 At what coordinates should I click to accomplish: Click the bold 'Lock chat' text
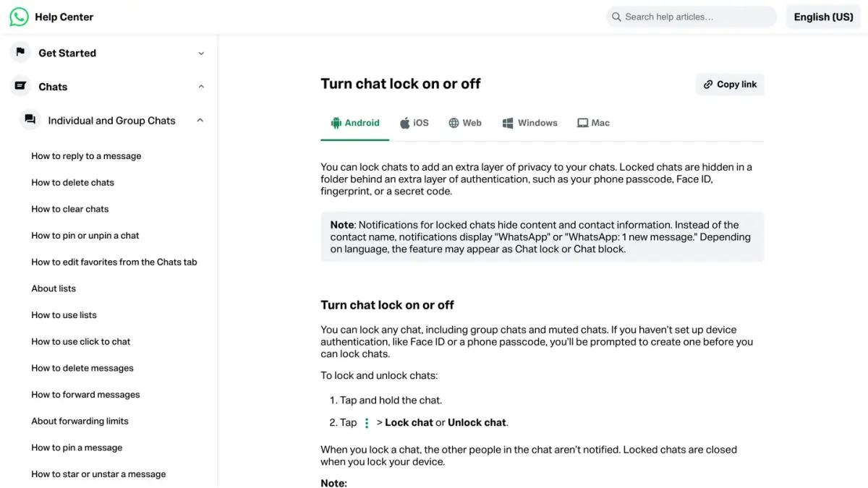point(409,423)
